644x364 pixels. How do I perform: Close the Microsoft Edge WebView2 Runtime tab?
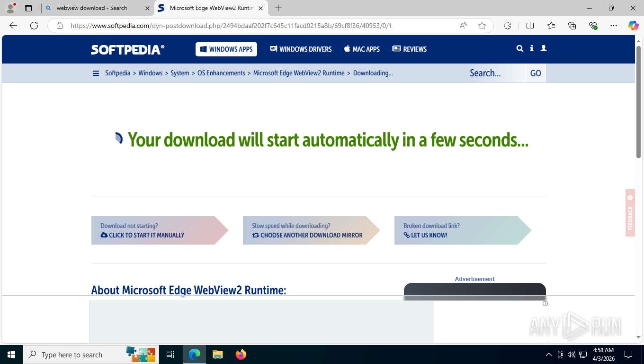tap(260, 8)
